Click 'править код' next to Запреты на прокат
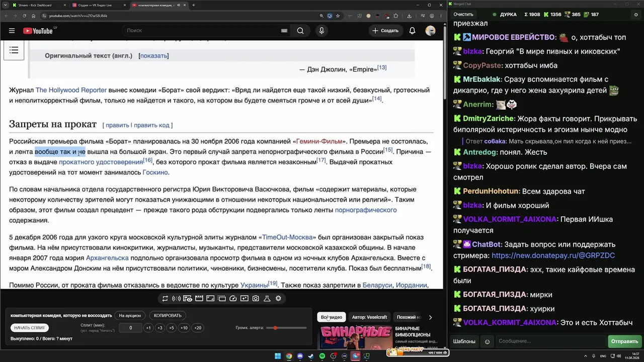Image resolution: width=644 pixels, height=362 pixels. click(x=152, y=125)
